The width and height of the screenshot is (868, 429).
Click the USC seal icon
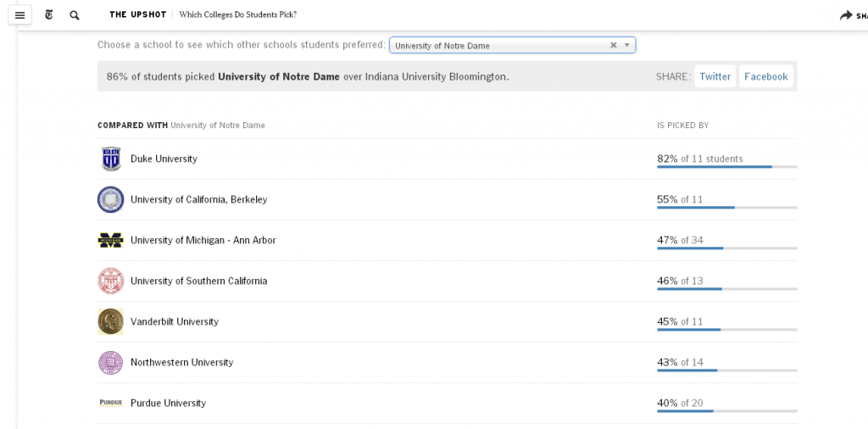[x=110, y=281]
